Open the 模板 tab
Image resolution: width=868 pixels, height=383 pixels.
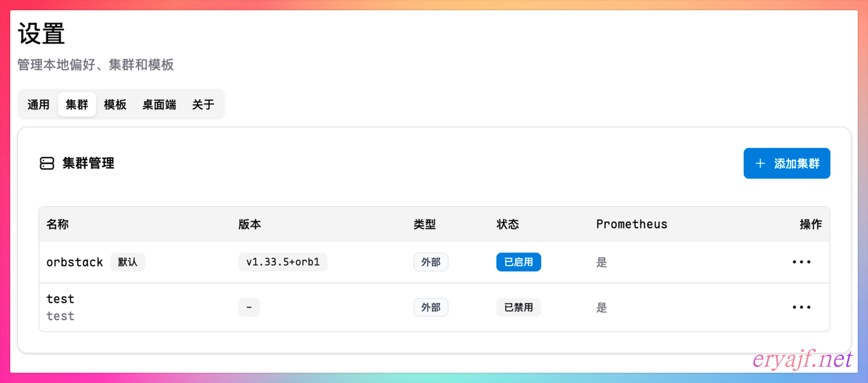click(115, 105)
